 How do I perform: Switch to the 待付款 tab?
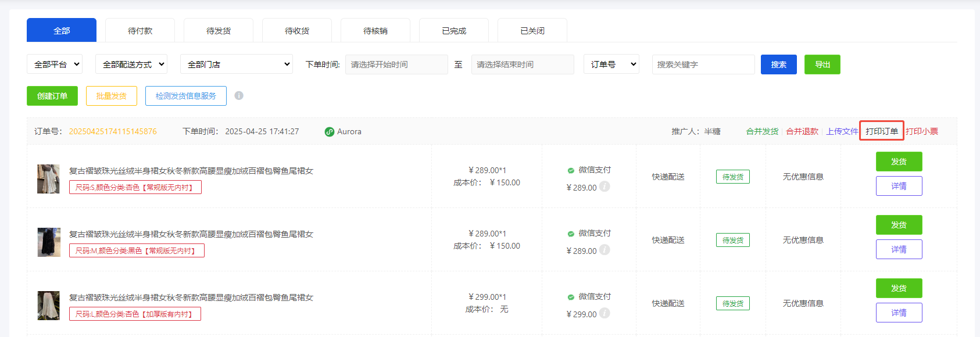click(140, 31)
